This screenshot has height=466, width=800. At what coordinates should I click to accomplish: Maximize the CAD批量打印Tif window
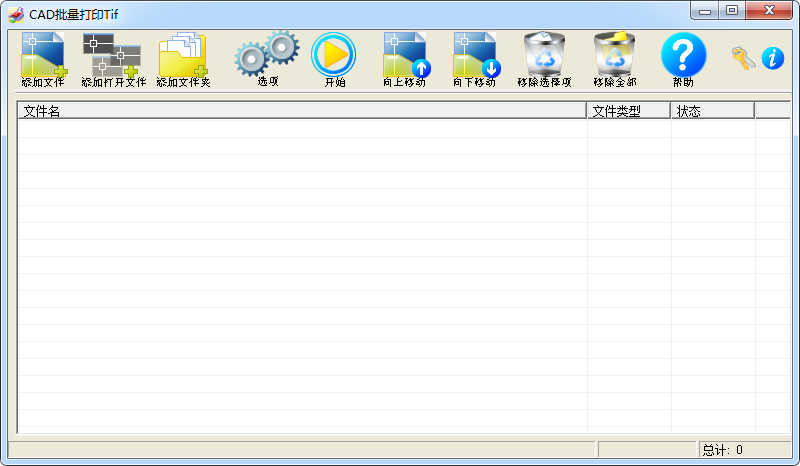[733, 11]
